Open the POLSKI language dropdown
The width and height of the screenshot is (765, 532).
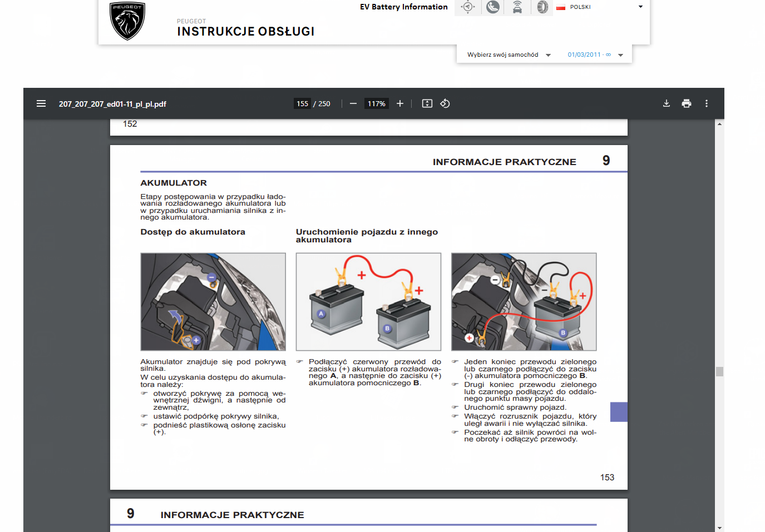600,7
